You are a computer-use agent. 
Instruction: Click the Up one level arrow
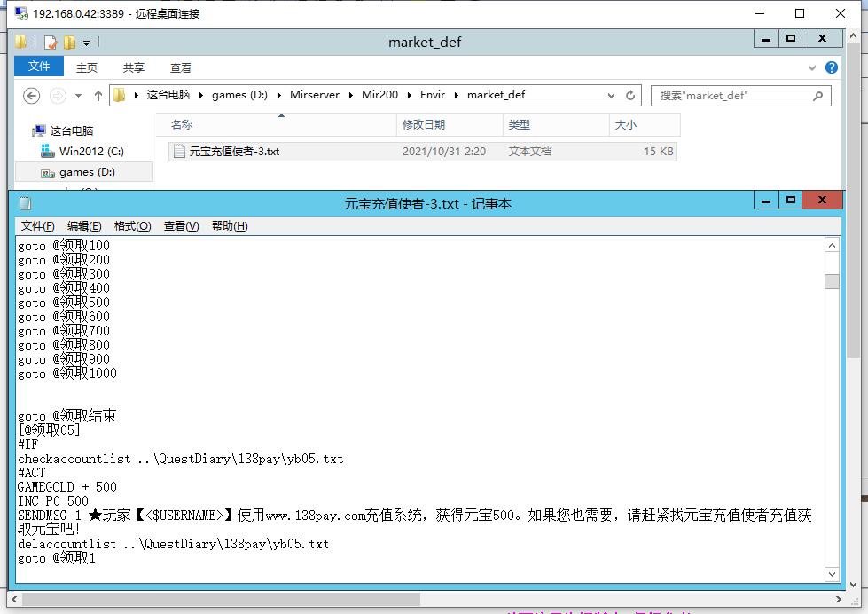pos(98,96)
